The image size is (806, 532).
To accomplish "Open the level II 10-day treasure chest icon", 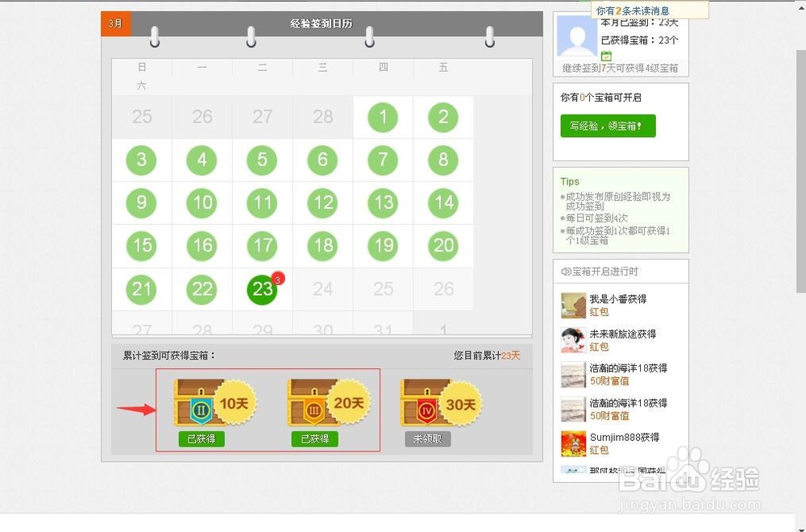I will pyautogui.click(x=201, y=401).
